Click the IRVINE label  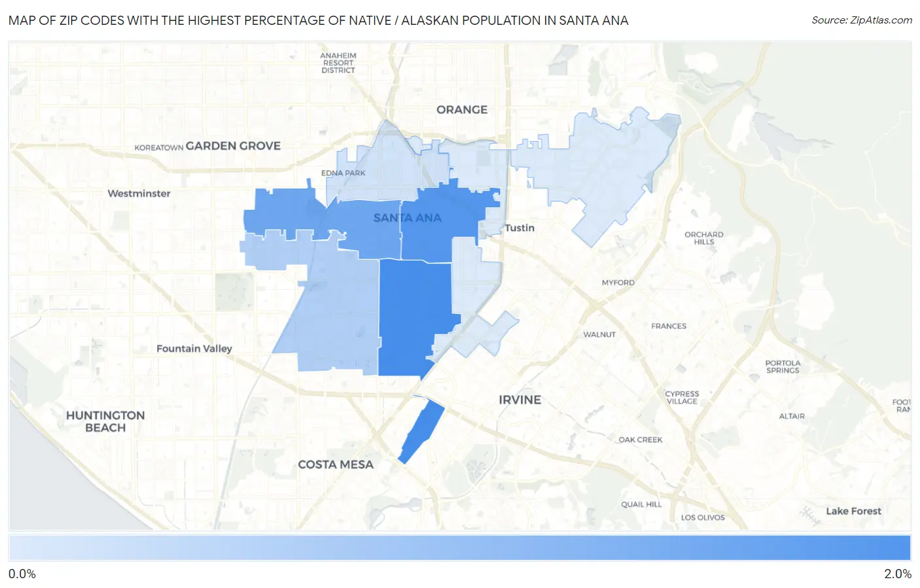coord(520,400)
